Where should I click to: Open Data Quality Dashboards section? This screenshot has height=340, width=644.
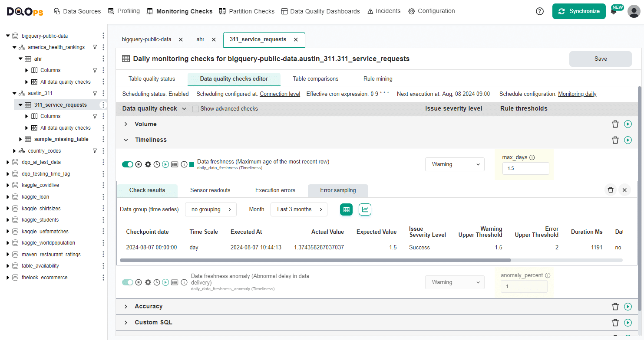point(320,11)
